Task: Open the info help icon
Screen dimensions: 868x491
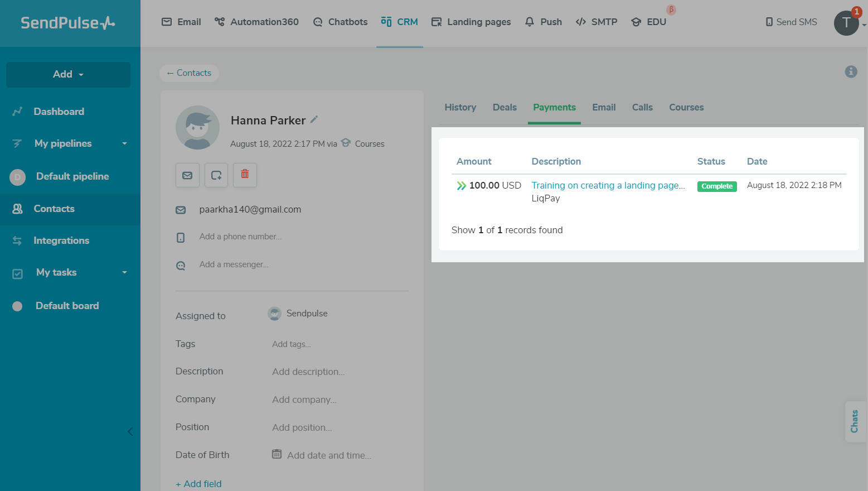Action: (x=851, y=71)
